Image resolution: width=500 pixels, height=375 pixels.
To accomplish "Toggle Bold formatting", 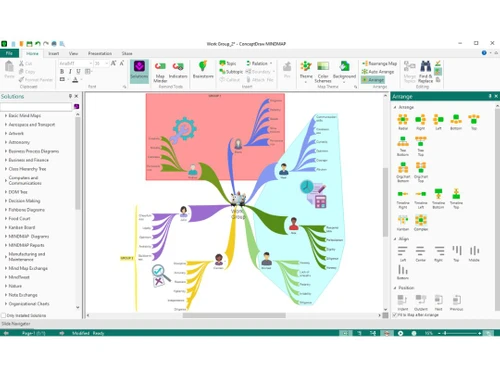I will click(62, 71).
